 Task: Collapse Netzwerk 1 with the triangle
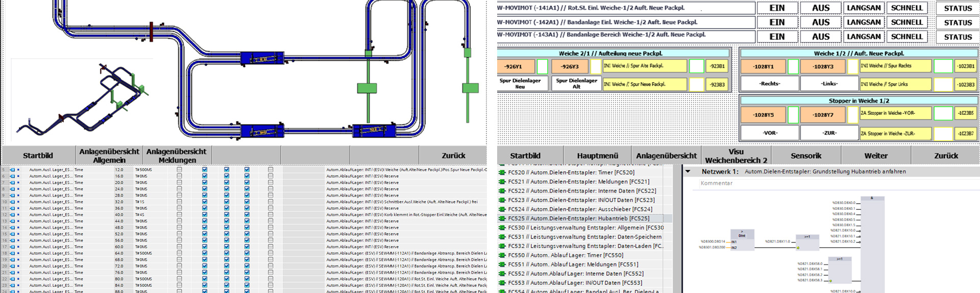click(x=688, y=172)
